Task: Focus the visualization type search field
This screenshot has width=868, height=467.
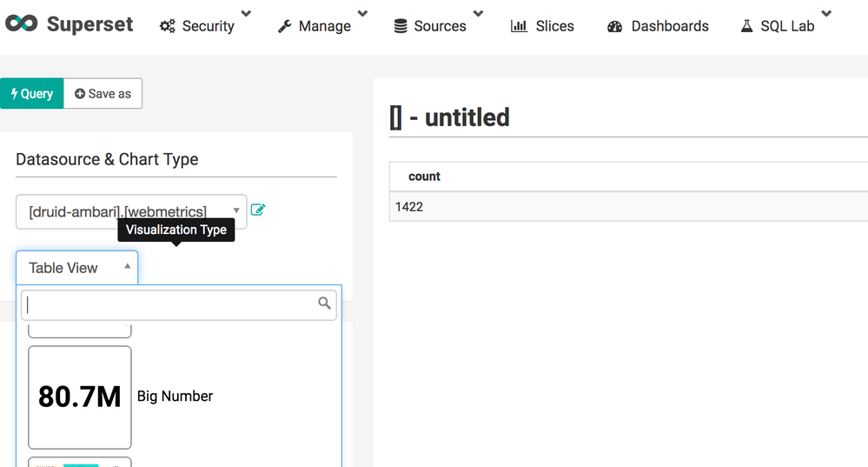Action: coord(169,304)
